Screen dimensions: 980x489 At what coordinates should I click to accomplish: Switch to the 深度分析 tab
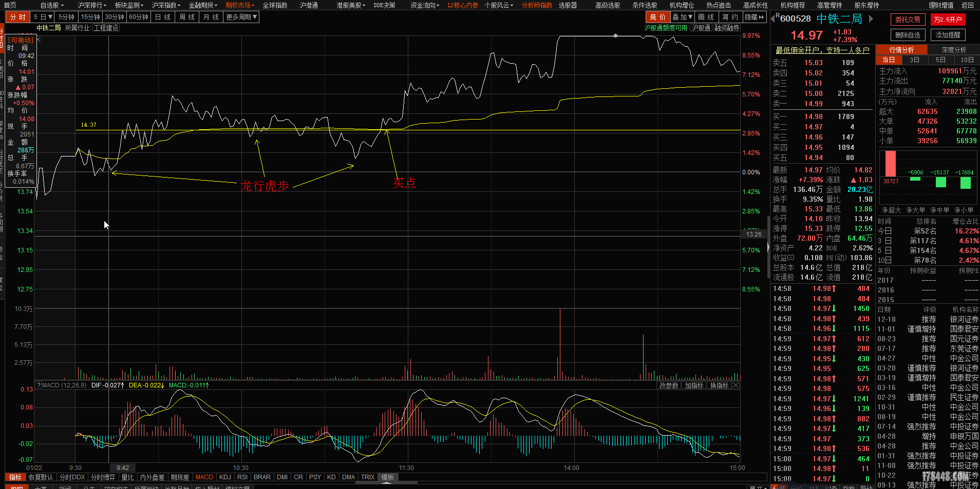click(953, 50)
